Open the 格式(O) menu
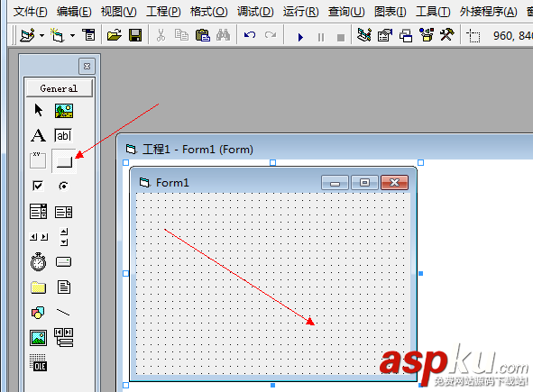The width and height of the screenshot is (533, 392). point(208,12)
